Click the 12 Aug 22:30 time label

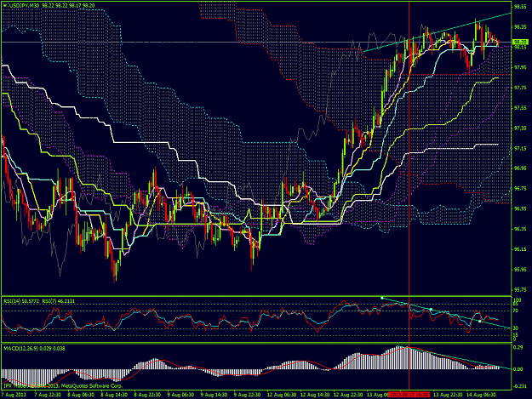coord(348,395)
